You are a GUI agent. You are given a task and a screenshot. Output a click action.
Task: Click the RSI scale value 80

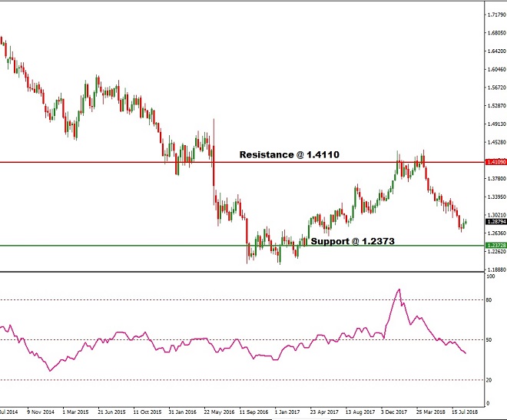click(489, 300)
